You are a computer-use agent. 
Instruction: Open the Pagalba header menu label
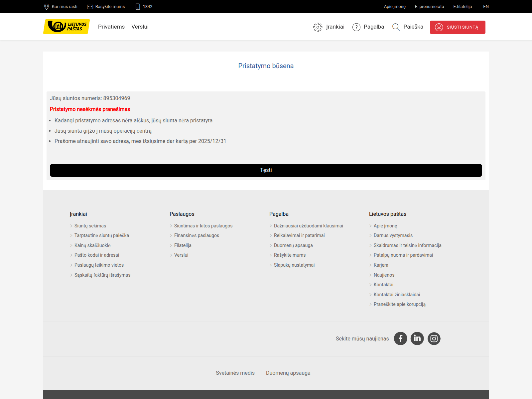click(374, 27)
